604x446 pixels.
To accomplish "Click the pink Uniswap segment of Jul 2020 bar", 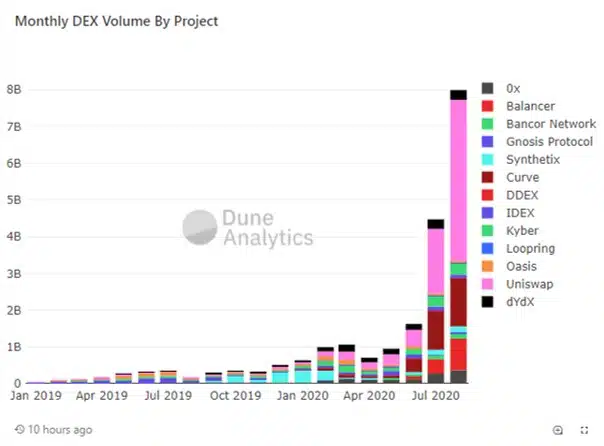I will pos(436,262).
